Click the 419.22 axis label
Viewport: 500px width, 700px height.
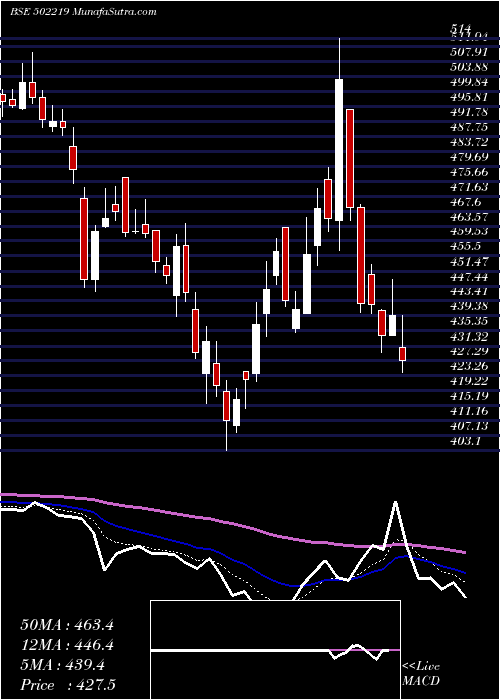pos(468,382)
